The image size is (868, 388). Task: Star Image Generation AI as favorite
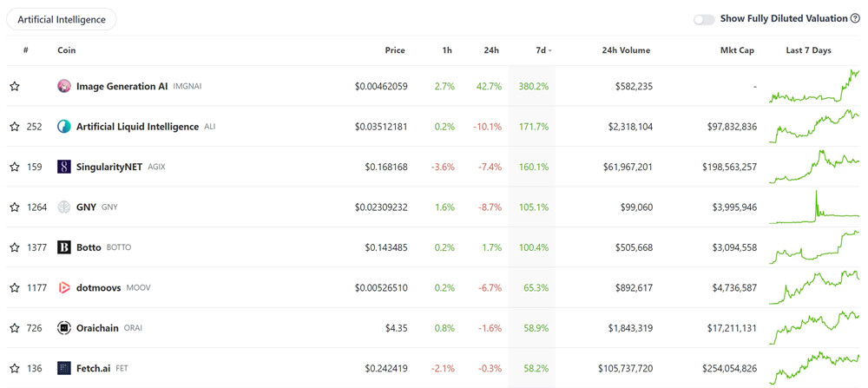(x=15, y=86)
